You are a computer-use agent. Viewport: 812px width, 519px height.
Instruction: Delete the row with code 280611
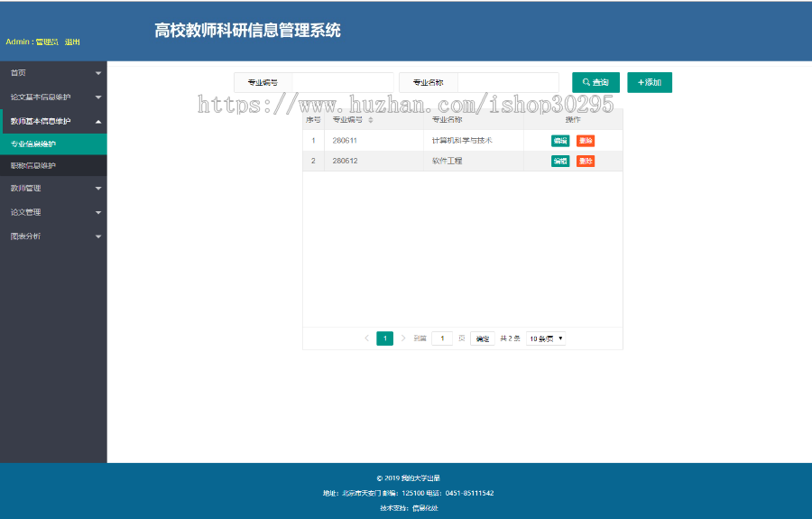point(586,141)
